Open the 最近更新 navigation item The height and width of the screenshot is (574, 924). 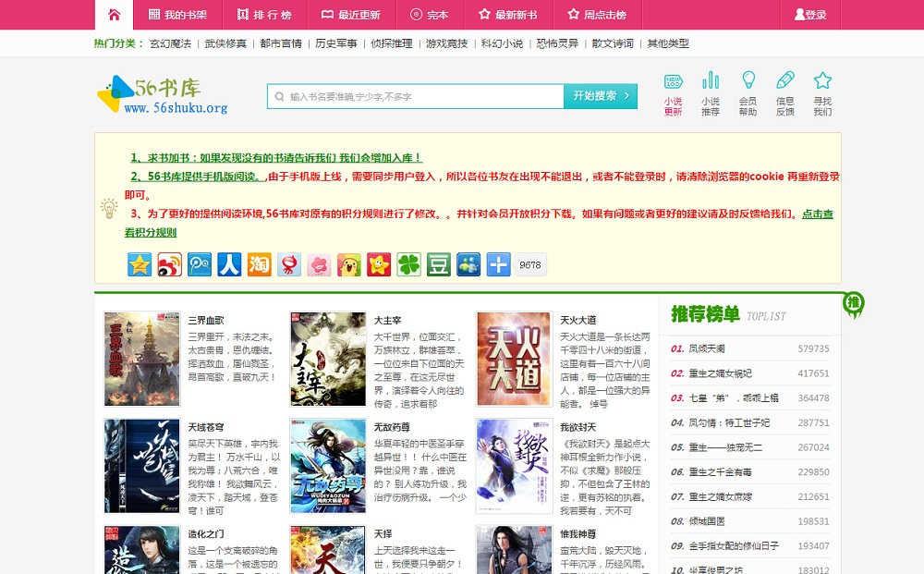350,15
